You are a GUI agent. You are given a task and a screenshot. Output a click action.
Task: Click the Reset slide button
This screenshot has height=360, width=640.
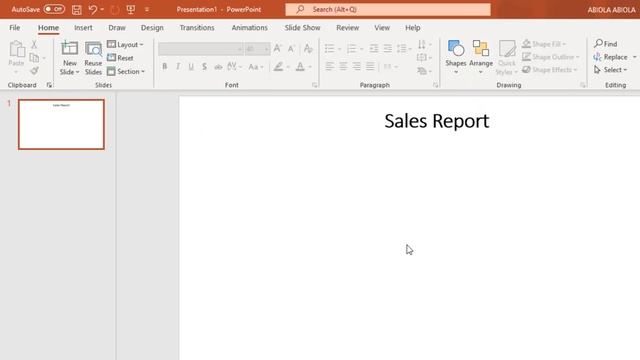120,58
